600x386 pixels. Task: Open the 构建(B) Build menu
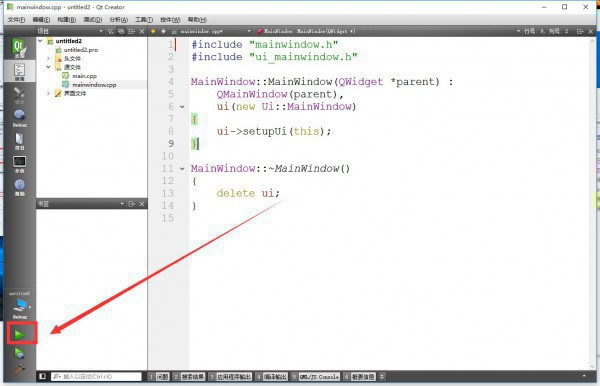click(66, 20)
